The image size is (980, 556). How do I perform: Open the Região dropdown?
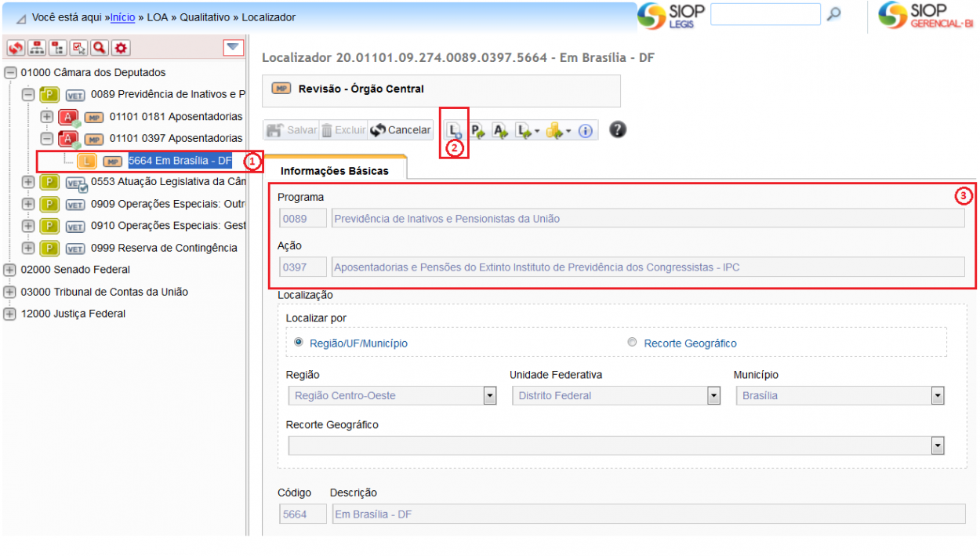490,396
